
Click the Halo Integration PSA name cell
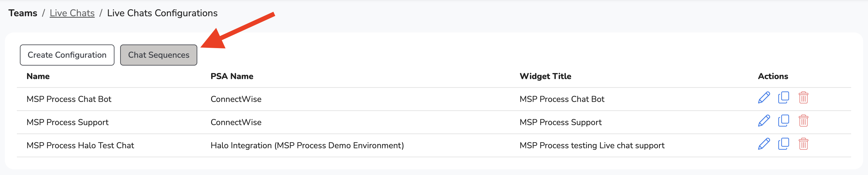tap(307, 146)
